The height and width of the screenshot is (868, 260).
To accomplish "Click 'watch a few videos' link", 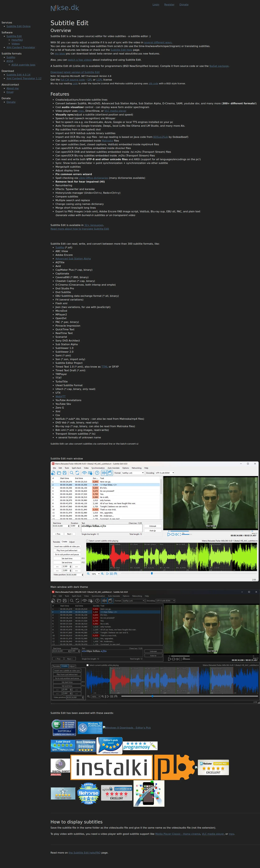I will coord(80,60).
